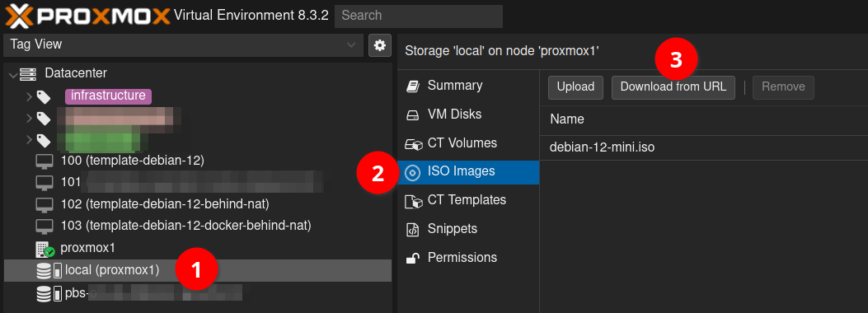Focus the Search input field
The height and width of the screenshot is (313, 868).
(419, 16)
